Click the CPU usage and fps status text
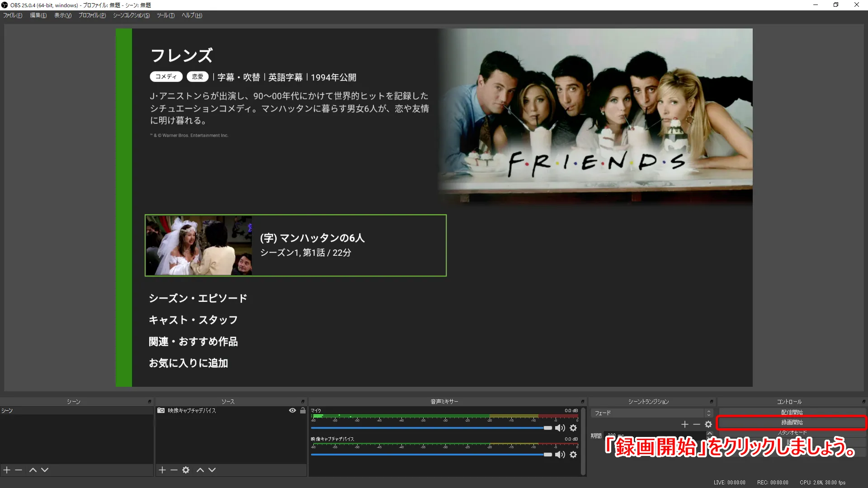Viewport: 868px width, 488px height. [822, 483]
